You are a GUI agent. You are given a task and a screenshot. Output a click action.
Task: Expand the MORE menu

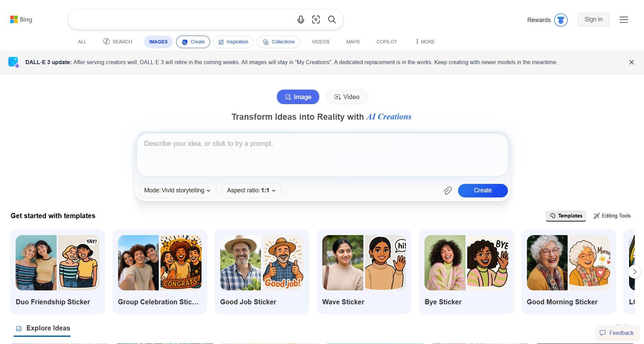(x=425, y=42)
